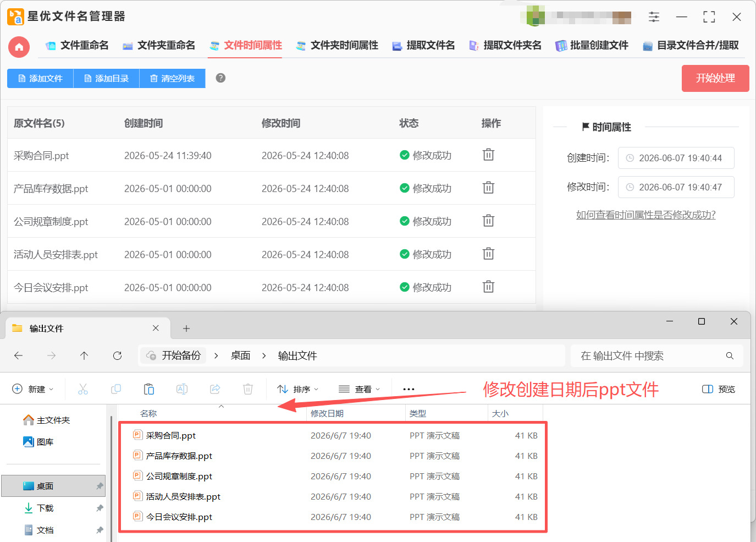The height and width of the screenshot is (542, 756).
Task: Click the 修改时间 date input field
Action: point(676,187)
